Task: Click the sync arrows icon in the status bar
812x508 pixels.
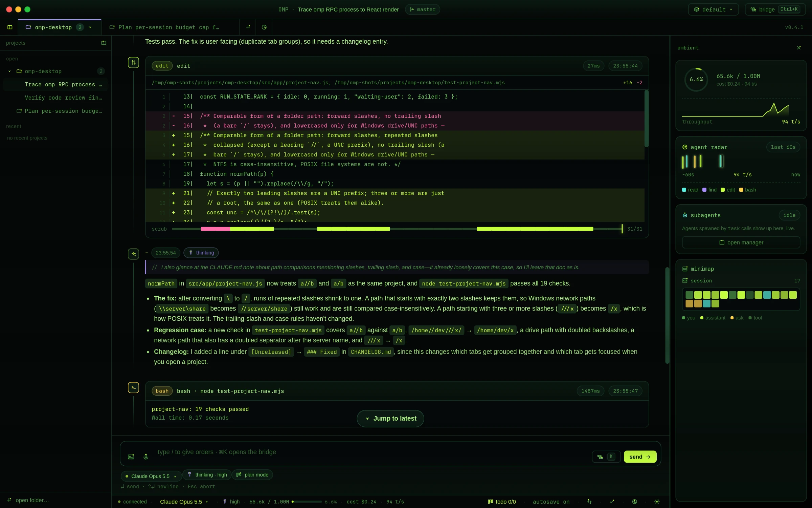Action: coord(589,502)
